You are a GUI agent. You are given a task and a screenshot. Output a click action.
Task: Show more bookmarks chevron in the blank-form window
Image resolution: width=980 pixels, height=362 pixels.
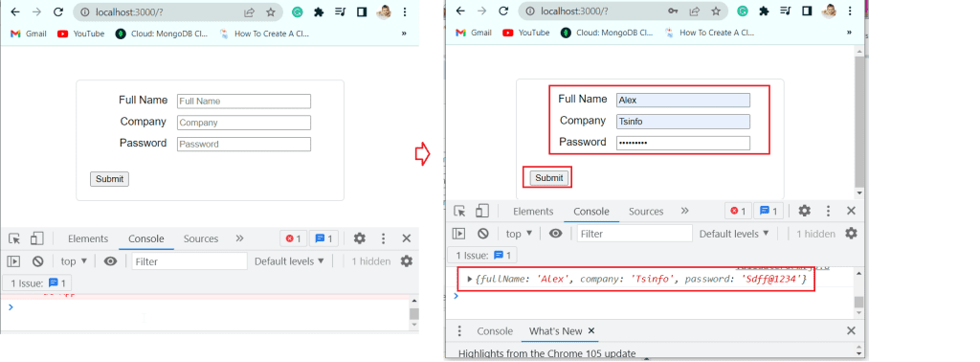coord(404,34)
